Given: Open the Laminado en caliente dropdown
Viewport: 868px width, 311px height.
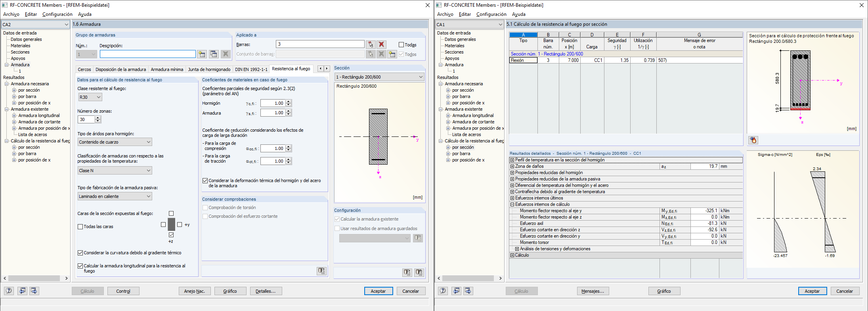Looking at the screenshot, I should 115,196.
